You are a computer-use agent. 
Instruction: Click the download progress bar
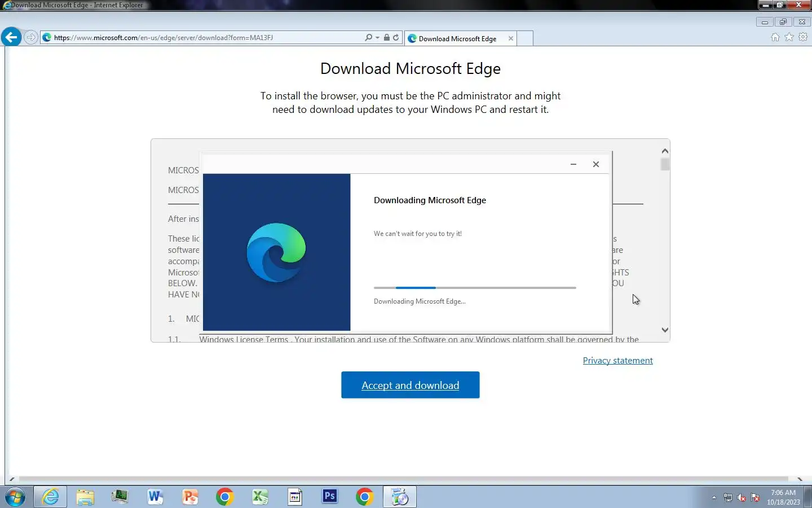click(475, 288)
